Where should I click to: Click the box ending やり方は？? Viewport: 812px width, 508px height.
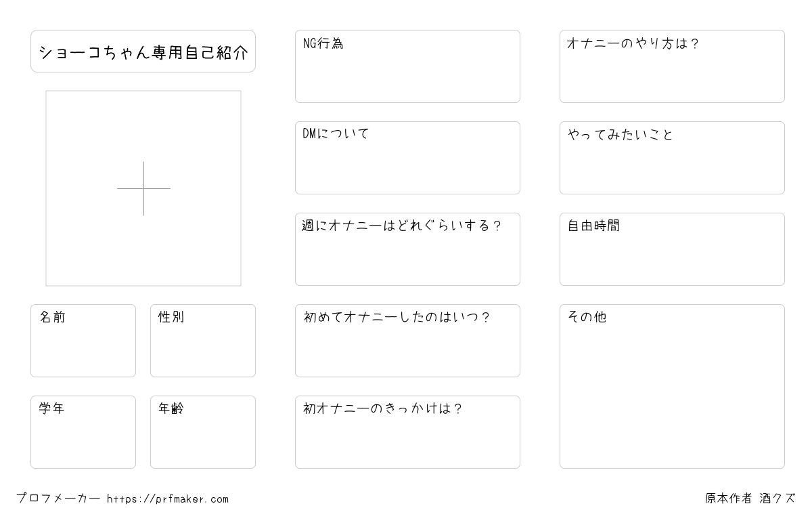click(672, 66)
